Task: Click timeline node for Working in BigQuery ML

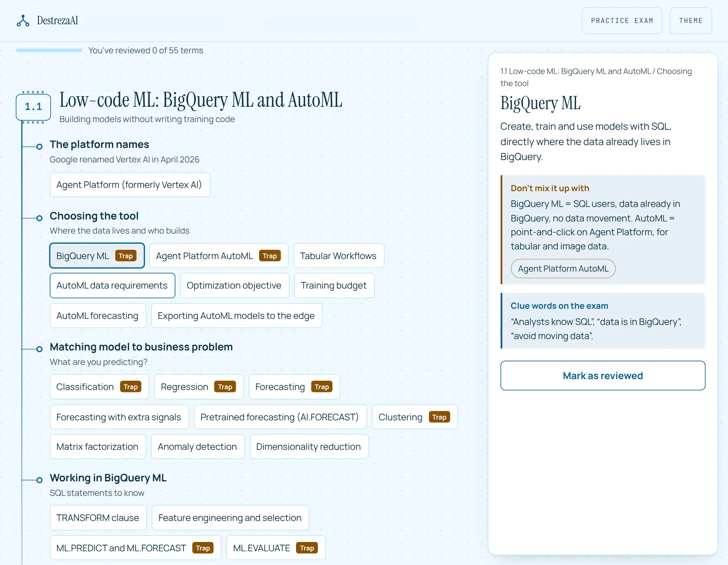Action: (39, 480)
